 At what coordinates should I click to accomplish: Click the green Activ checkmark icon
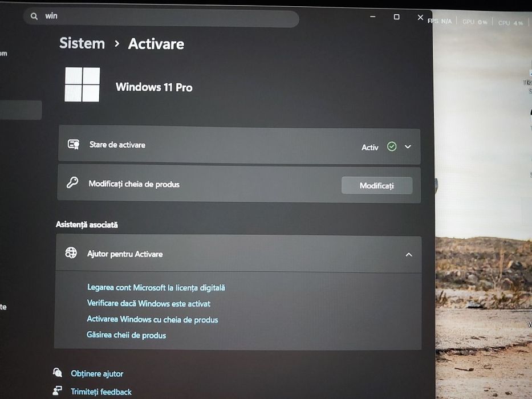392,146
